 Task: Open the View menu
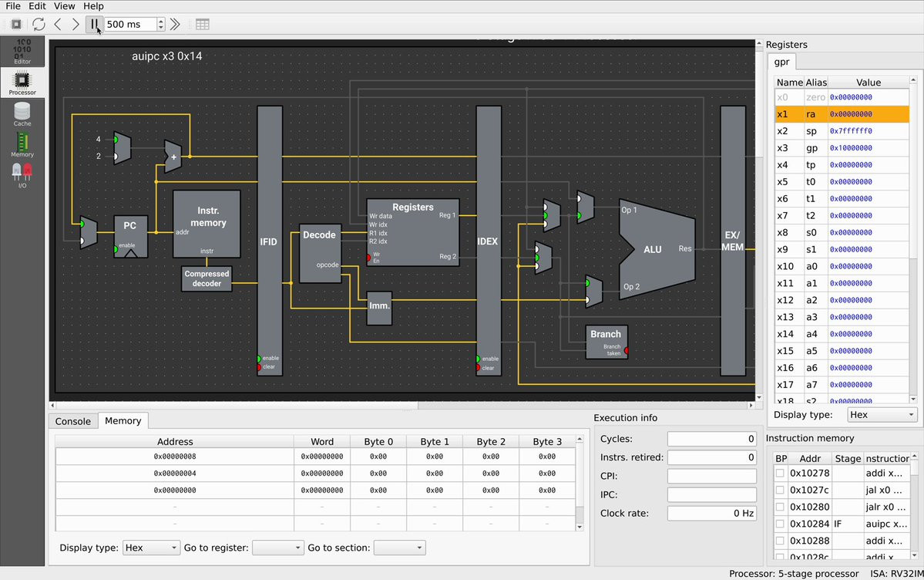click(65, 6)
